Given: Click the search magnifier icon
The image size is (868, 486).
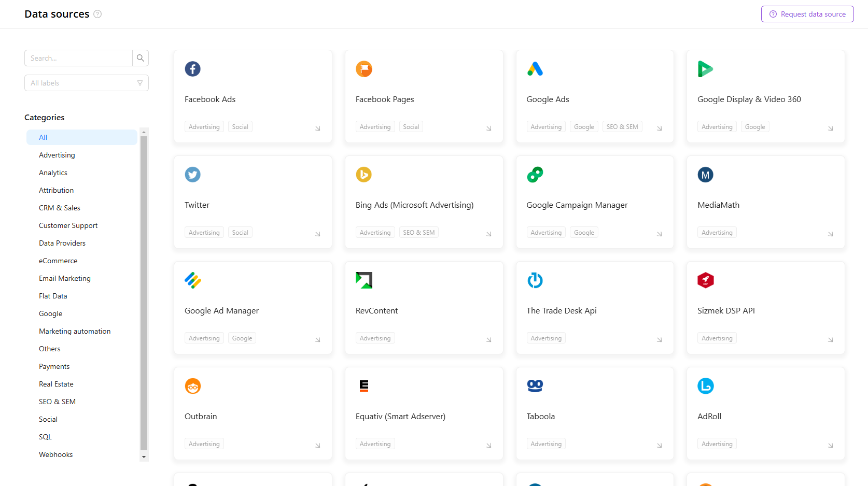Looking at the screenshot, I should pyautogui.click(x=140, y=58).
